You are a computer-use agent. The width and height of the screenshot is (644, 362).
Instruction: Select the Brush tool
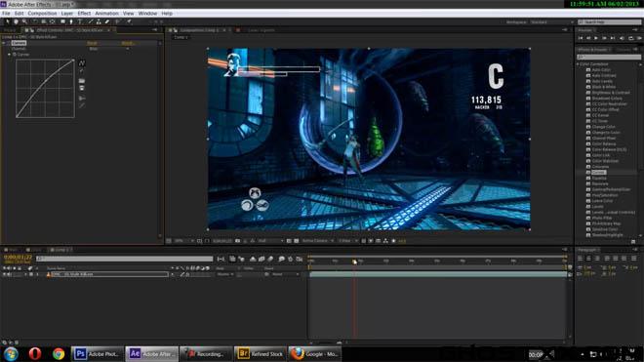pos(91,21)
